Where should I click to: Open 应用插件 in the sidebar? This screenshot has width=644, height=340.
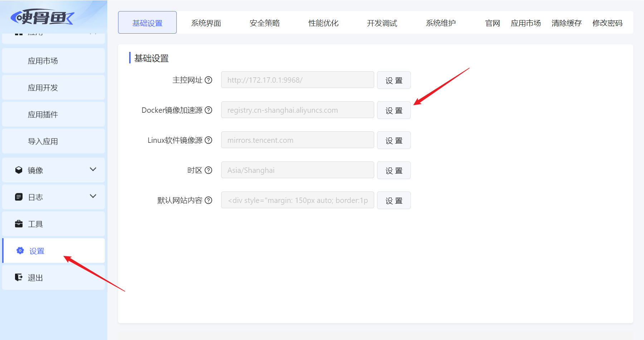(54, 115)
